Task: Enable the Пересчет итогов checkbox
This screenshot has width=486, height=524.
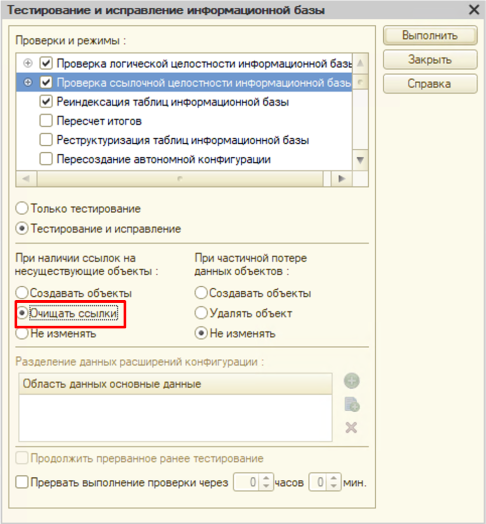Action: click(46, 121)
